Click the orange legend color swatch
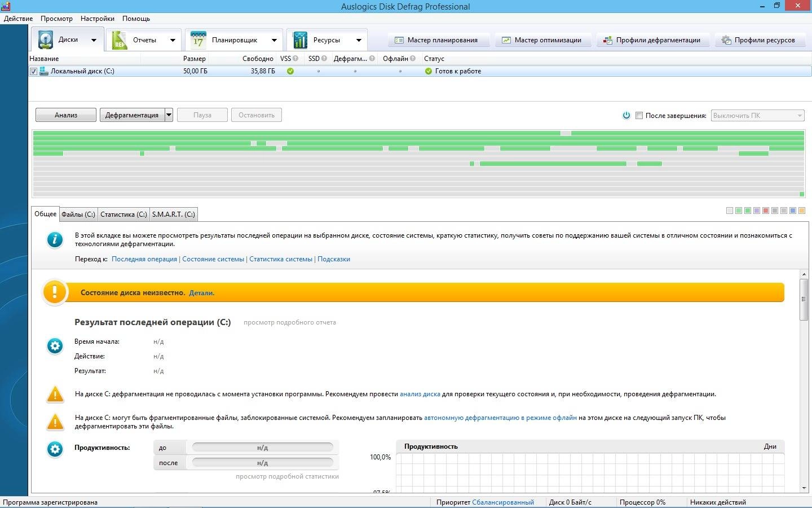Screen dimensions: 812x508 coord(802,211)
